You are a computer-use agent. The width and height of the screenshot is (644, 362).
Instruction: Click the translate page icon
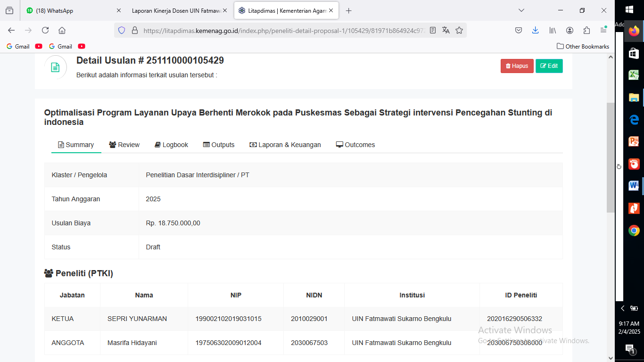click(x=446, y=30)
